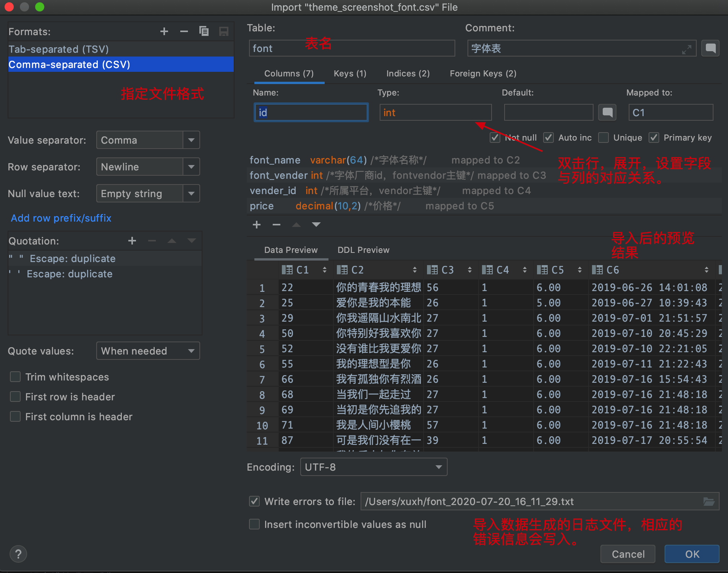The width and height of the screenshot is (728, 573).
Task: Open the Null value text dropdown
Action: click(148, 193)
